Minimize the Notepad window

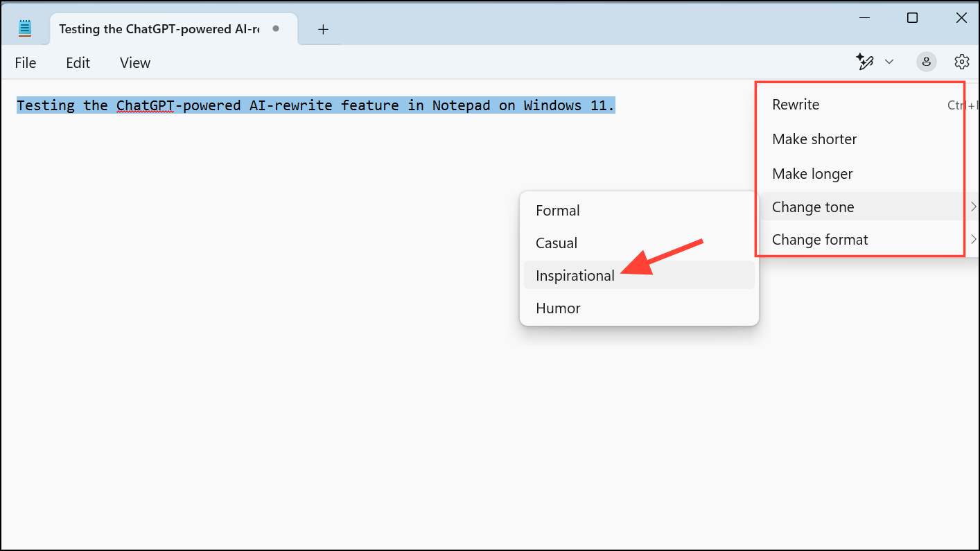click(x=864, y=18)
